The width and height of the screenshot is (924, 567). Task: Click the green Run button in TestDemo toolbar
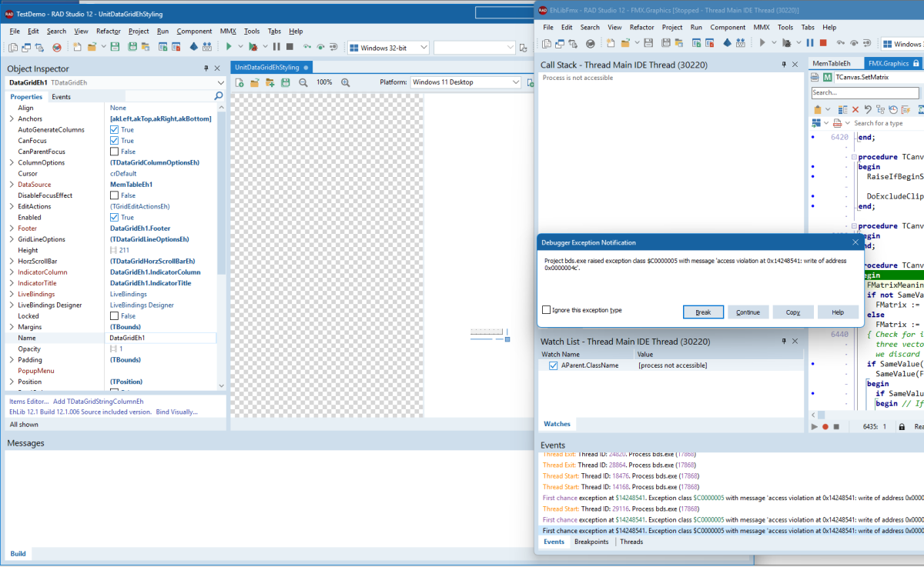pyautogui.click(x=229, y=48)
